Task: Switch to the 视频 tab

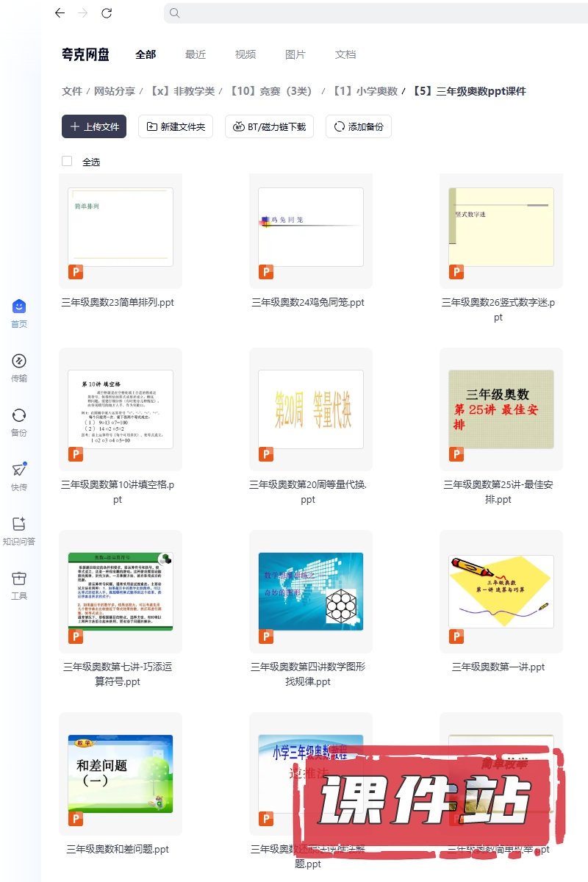Action: coord(245,54)
